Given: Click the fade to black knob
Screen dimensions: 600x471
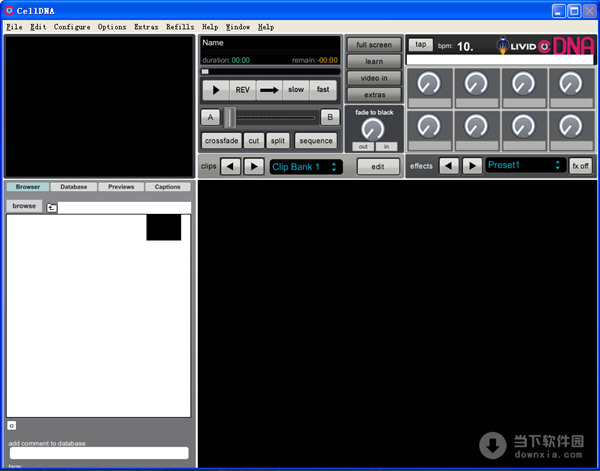Looking at the screenshot, I should [x=373, y=129].
